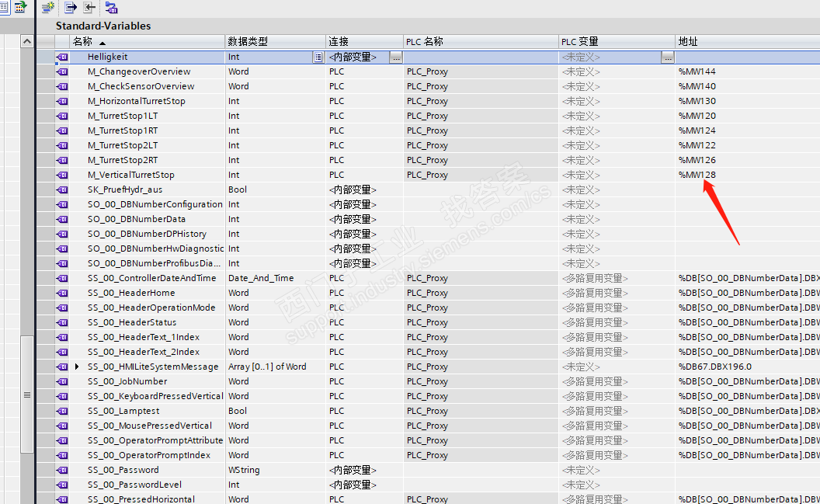The width and height of the screenshot is (820, 504).
Task: Select the SS_00_OperatorPromptIndex tag name
Action: click(149, 455)
